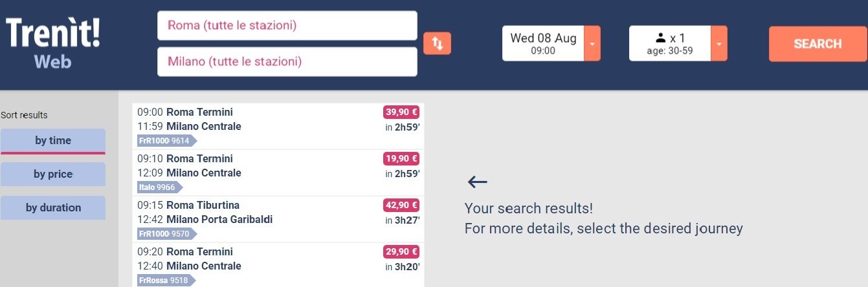Click the FrRossa 9518 train tag
The height and width of the screenshot is (287, 868).
point(166,281)
